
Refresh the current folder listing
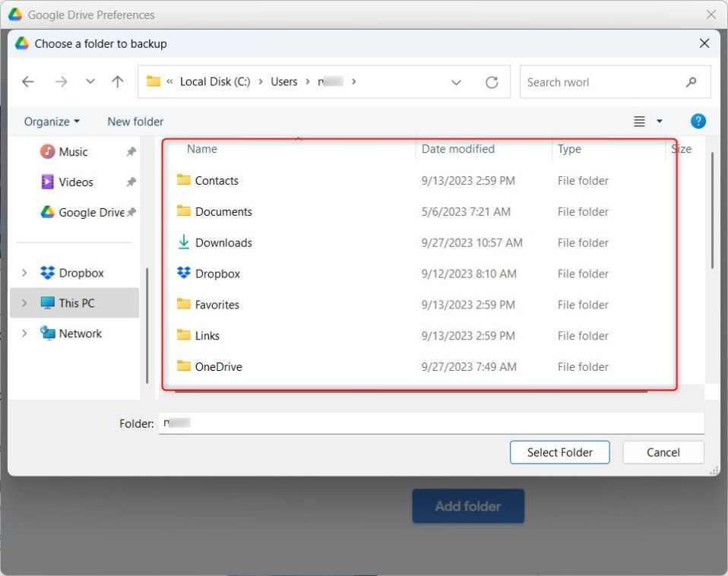pos(492,82)
